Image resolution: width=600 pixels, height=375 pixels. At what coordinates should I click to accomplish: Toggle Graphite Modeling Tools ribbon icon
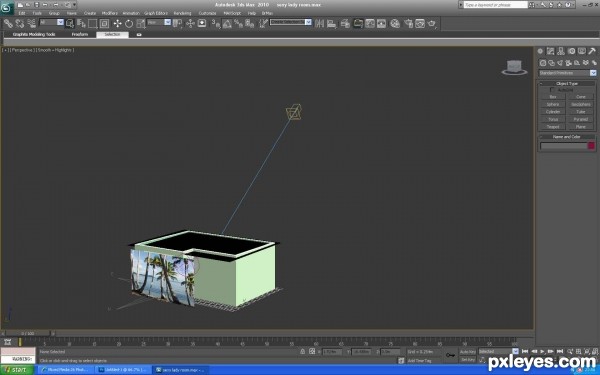(x=358, y=24)
